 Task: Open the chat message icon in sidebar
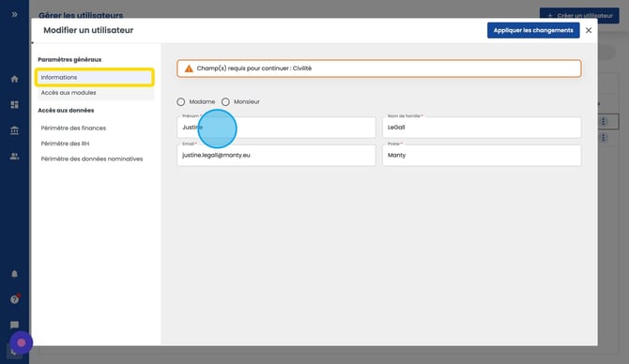(14, 326)
